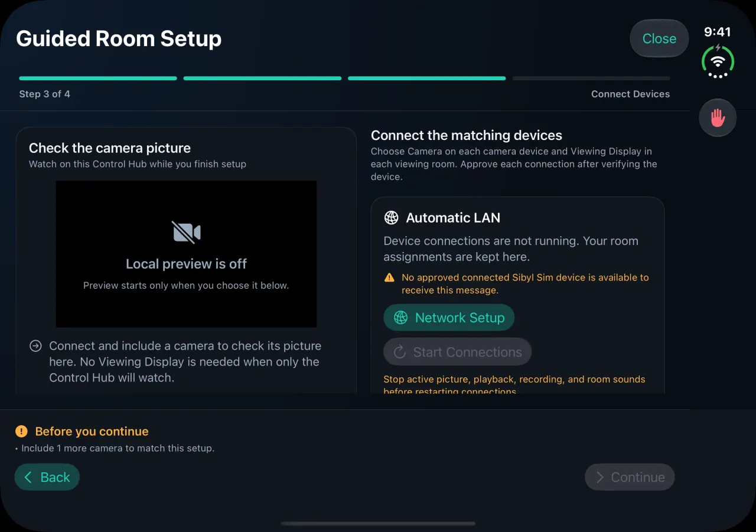Click the disabled Continue button
This screenshot has width=756, height=532.
(630, 477)
